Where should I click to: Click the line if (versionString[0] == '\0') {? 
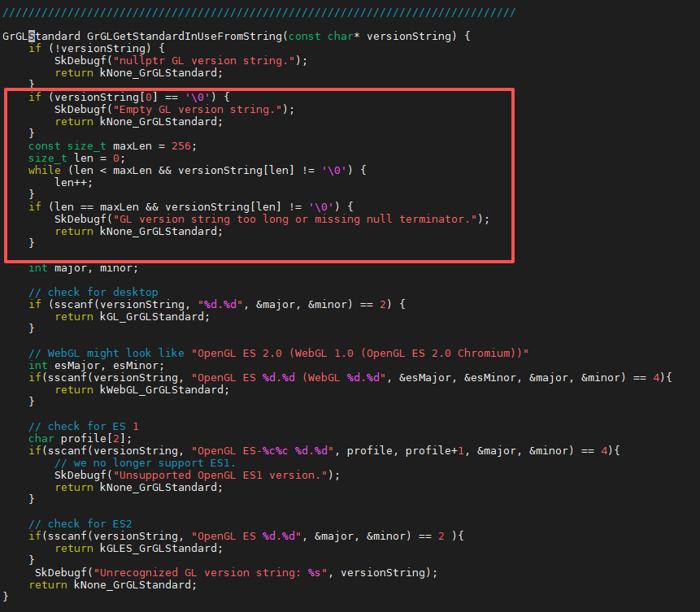point(129,98)
